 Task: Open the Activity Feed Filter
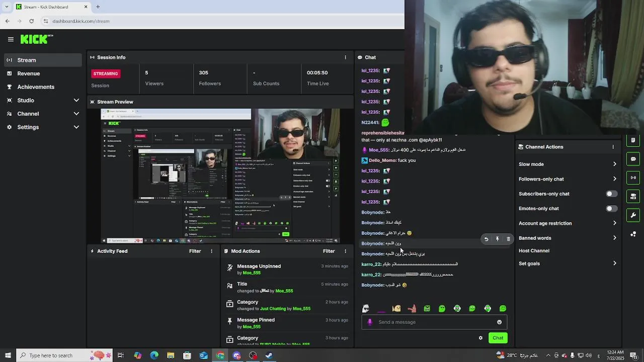tap(195, 251)
